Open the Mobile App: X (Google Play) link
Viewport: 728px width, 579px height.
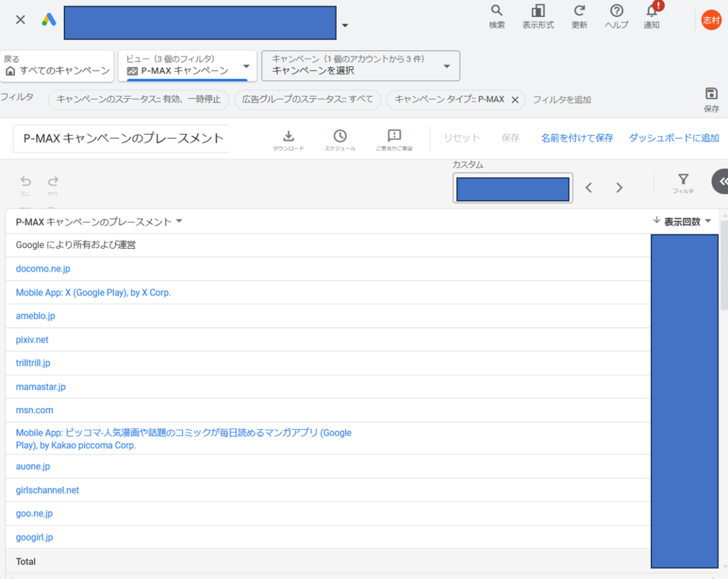93,293
